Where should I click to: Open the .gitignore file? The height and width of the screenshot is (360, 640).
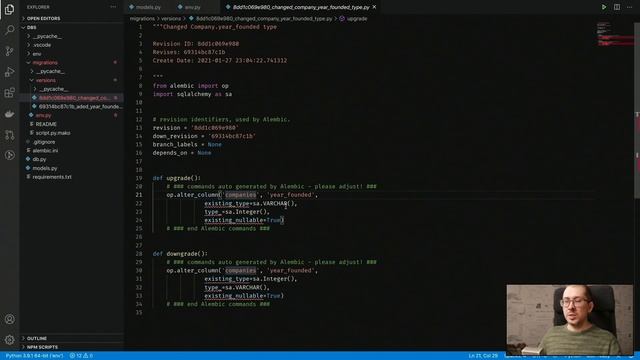[44, 142]
